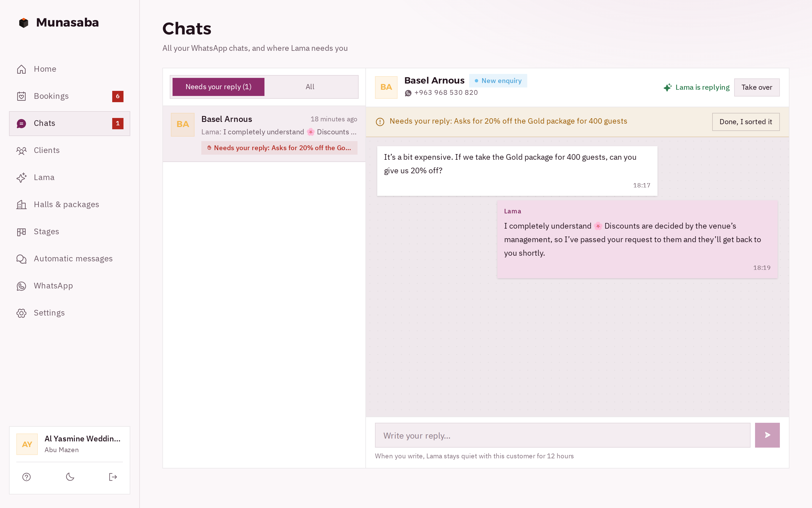Click the Halls & packages building icon
Screen dimensions: 812x508
(x=21, y=205)
